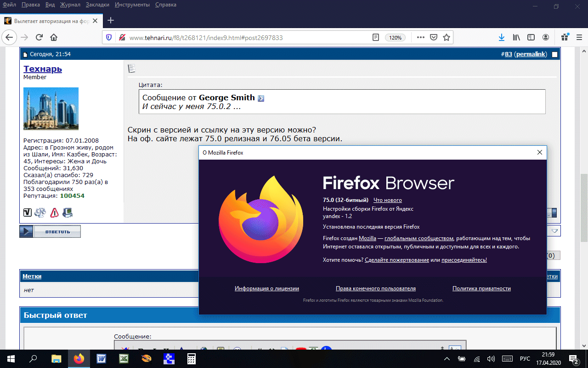Open Microsoft Word from the taskbar
This screenshot has width=588, height=368.
(x=101, y=359)
